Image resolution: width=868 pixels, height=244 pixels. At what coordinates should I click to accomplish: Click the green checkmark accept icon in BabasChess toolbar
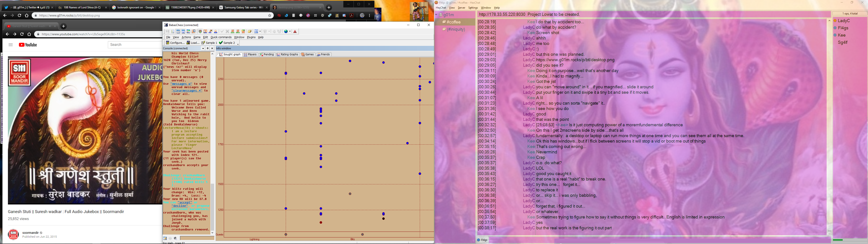[x=222, y=31]
